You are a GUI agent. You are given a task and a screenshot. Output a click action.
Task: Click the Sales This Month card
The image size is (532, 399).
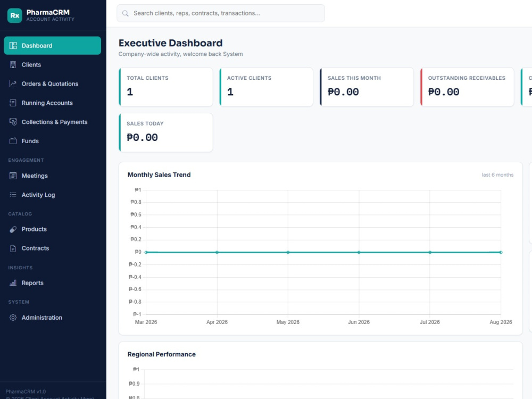pyautogui.click(x=367, y=87)
